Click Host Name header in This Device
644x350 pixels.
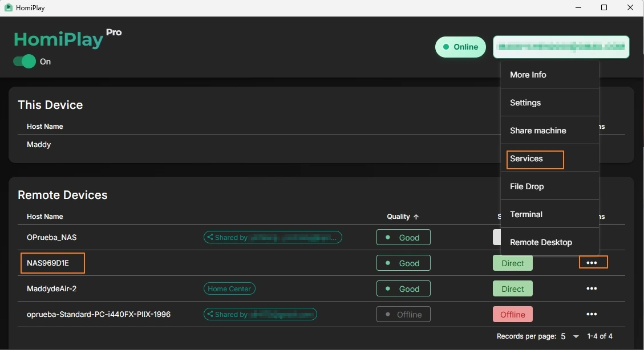point(44,127)
